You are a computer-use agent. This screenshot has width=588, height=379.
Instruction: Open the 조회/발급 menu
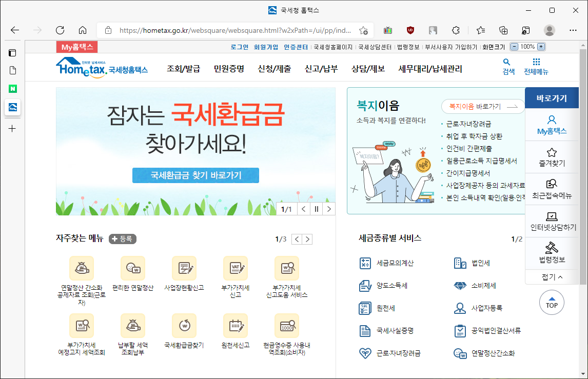click(183, 69)
